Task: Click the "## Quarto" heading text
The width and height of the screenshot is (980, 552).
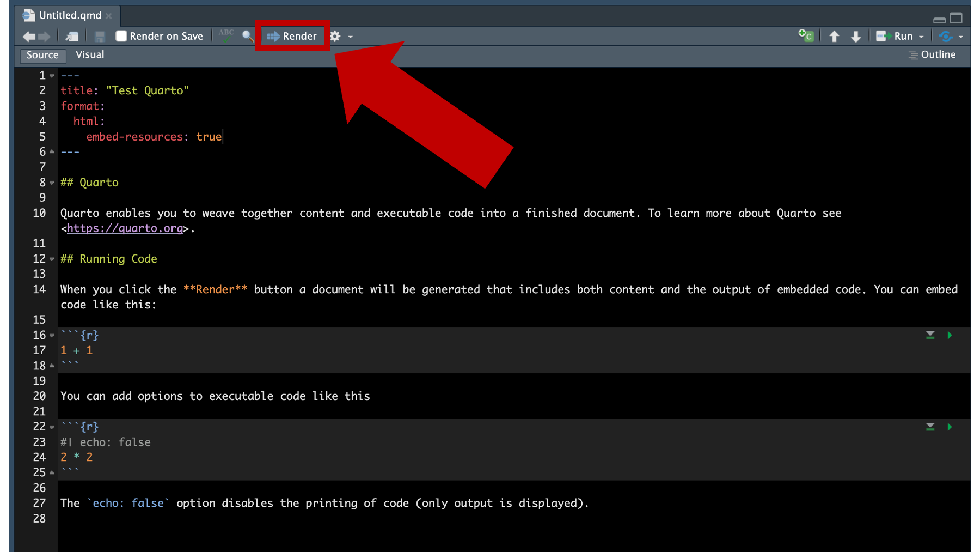Action: click(x=89, y=183)
